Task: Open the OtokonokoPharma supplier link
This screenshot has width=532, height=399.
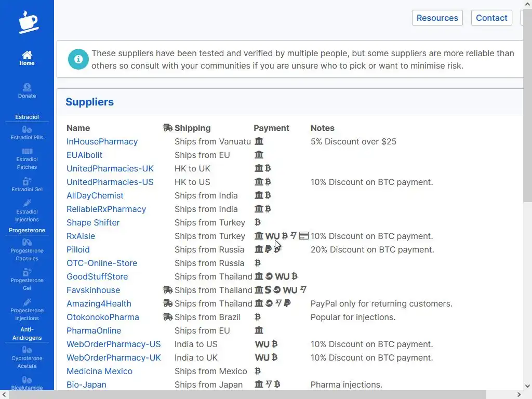Action: (x=102, y=317)
